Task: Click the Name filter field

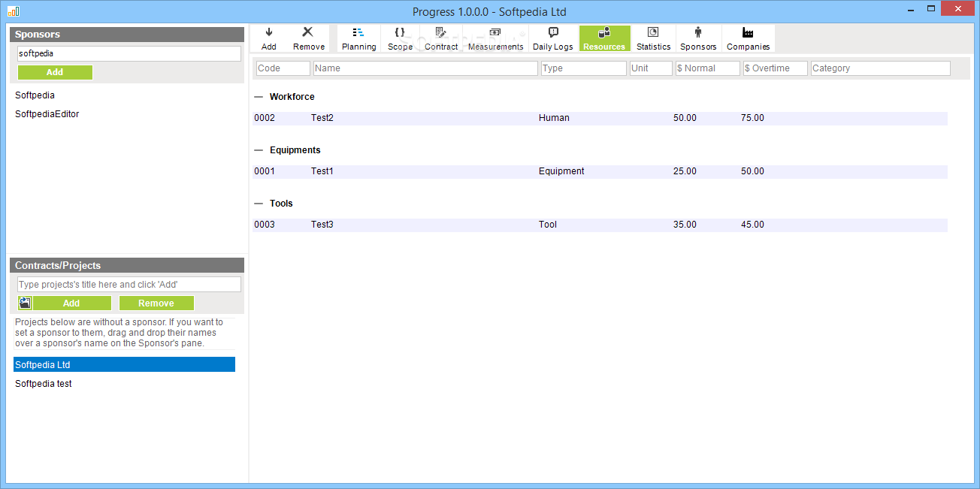Action: [425, 68]
